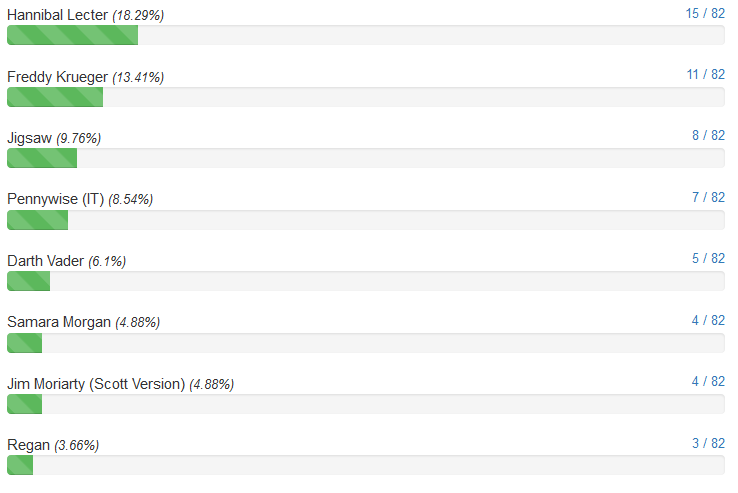Open Samara Morgan's 4 / 82 link
Screen dimensions: 738x493
point(708,320)
